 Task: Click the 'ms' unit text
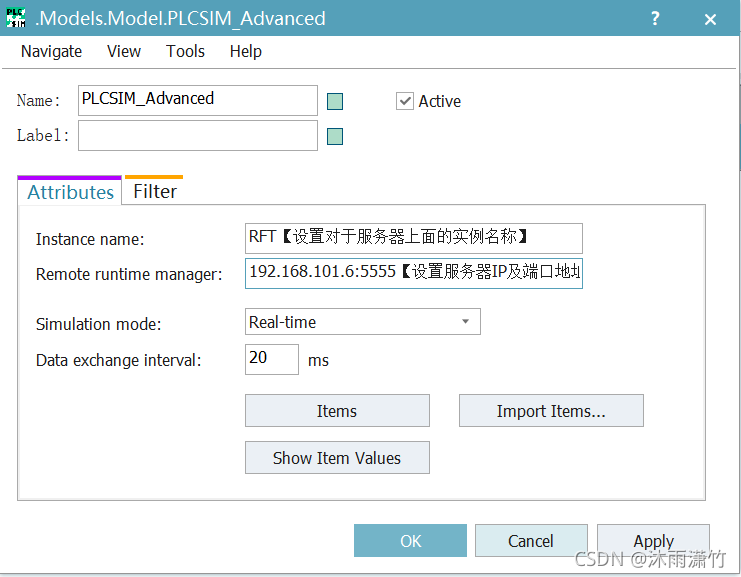tap(318, 361)
